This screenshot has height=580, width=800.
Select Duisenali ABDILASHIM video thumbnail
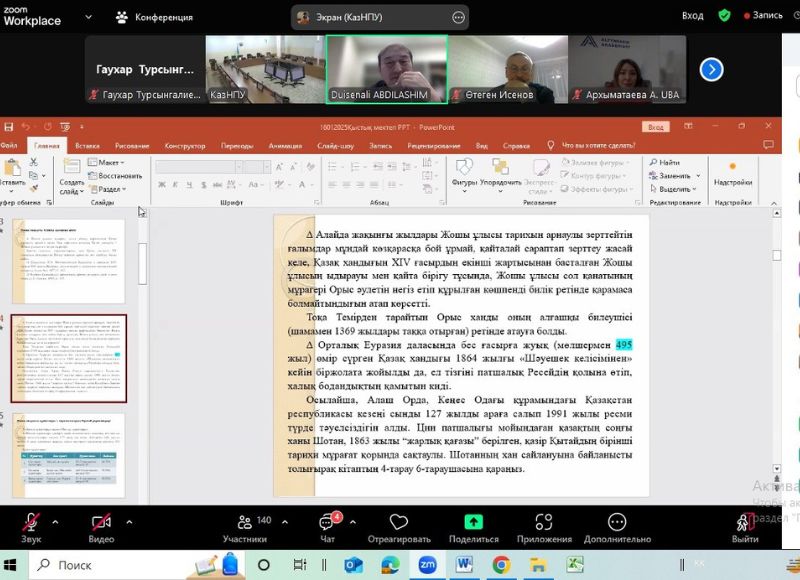point(386,69)
